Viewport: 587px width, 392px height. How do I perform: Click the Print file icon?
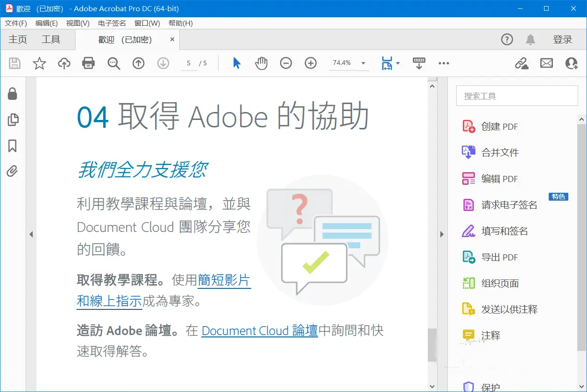89,63
